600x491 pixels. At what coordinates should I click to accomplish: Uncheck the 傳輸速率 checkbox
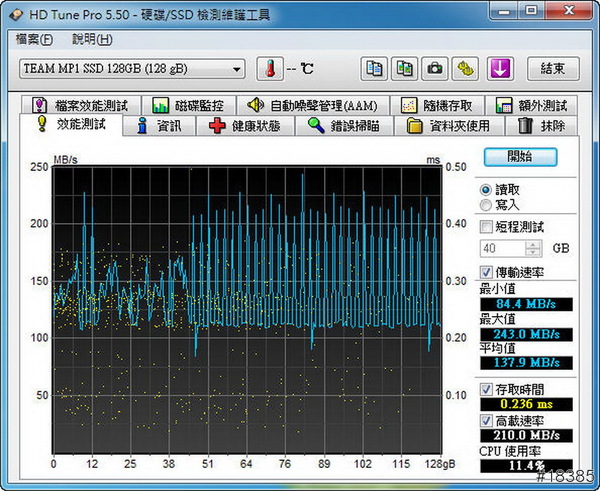(x=487, y=272)
